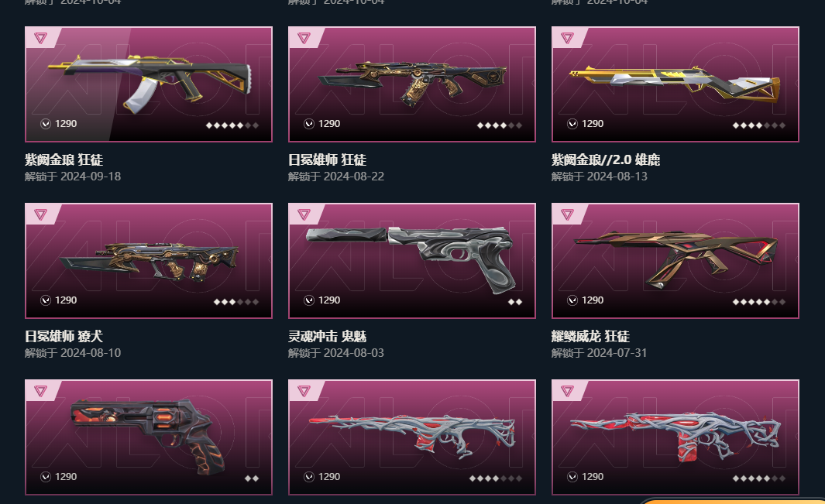The height and width of the screenshot is (504, 825).
Task: Click the VP currency icon on 日冕雄师 獠犬 card
Action: pos(46,300)
